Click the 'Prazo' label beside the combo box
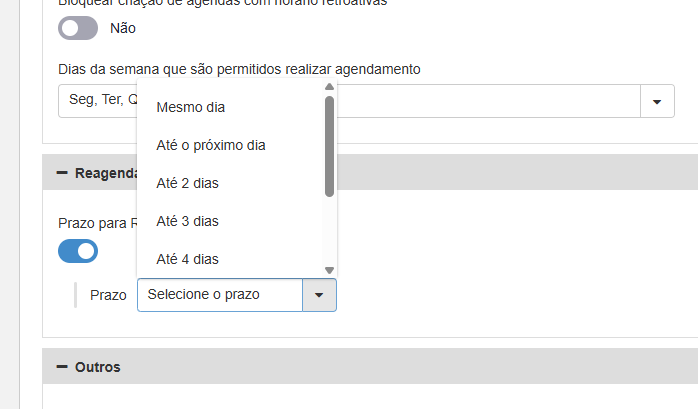This screenshot has height=409, width=698. [x=108, y=295]
